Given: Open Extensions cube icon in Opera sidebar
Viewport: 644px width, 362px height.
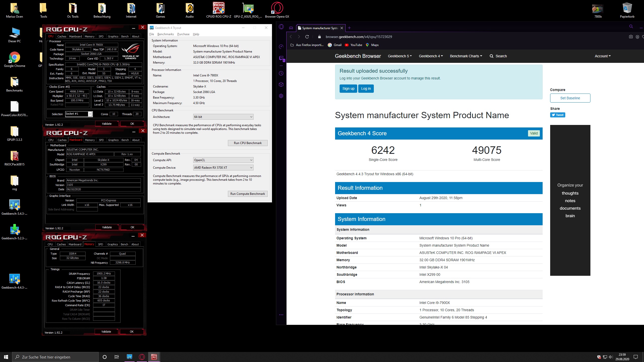Looking at the screenshot, I should click(x=281, y=85).
